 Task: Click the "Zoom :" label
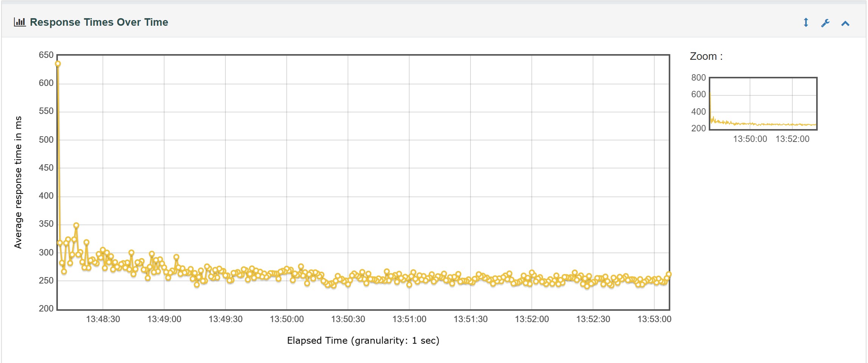coord(706,56)
